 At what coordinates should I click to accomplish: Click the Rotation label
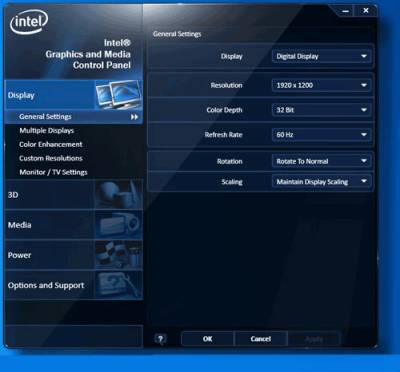tap(230, 161)
